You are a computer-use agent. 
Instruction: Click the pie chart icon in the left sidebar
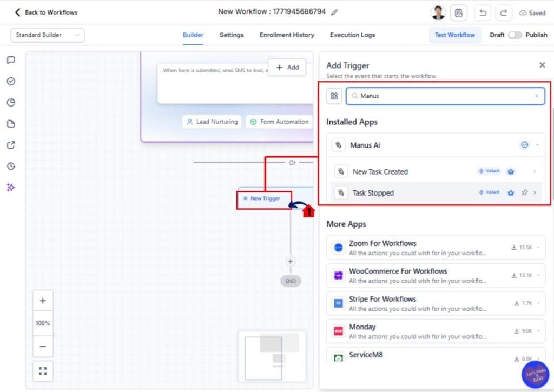(11, 102)
